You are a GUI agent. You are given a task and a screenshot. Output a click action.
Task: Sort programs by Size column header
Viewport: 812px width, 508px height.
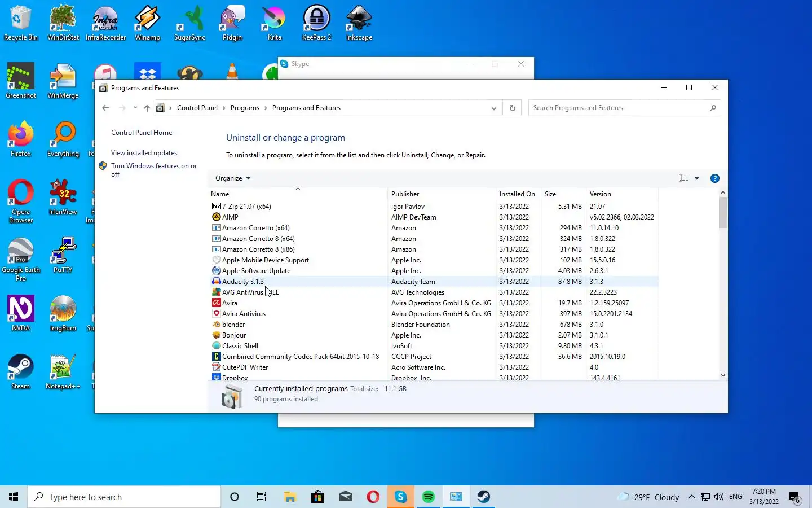(563, 194)
